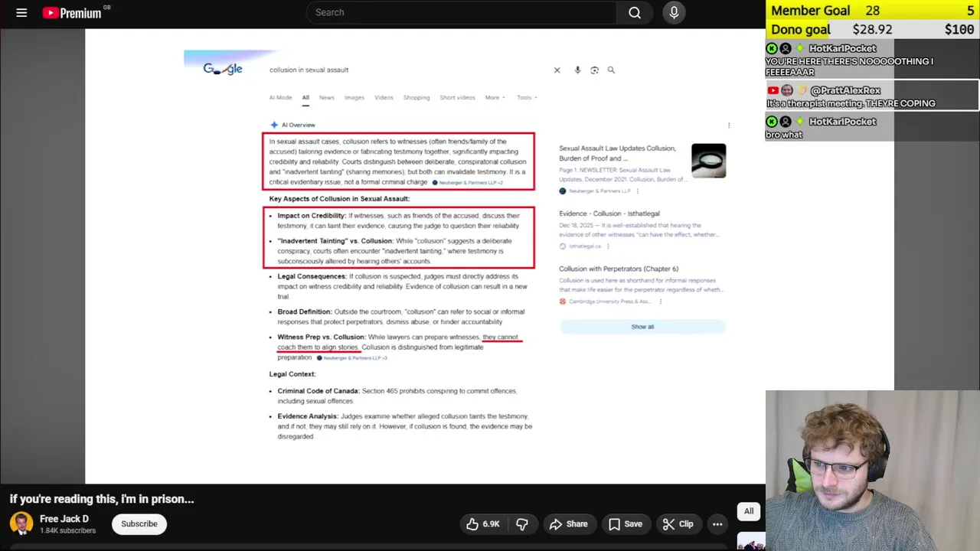Switch to Short videos tab
The image size is (980, 551).
(457, 97)
